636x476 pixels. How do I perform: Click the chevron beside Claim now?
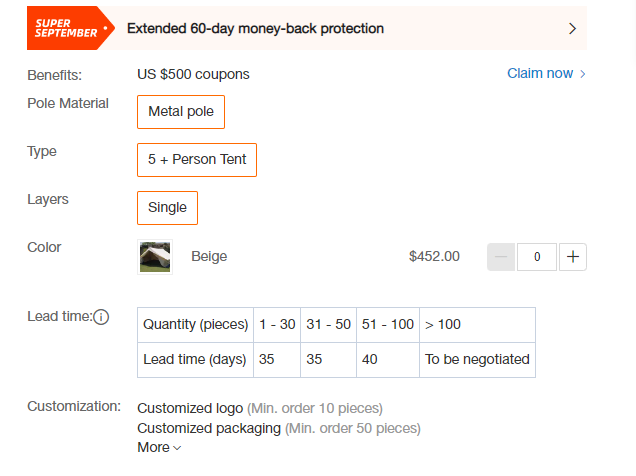(582, 74)
